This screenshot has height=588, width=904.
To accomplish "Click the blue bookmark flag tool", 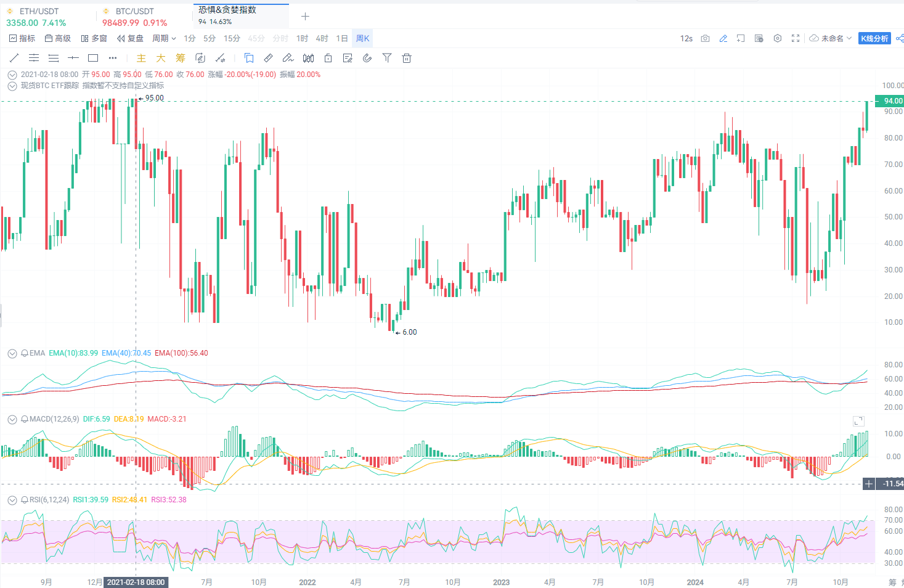I will coord(249,58).
